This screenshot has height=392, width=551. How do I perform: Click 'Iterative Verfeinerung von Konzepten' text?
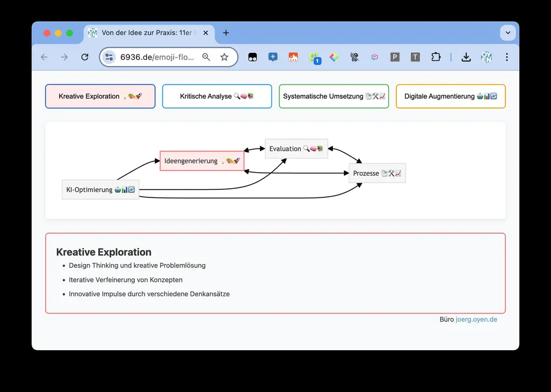pyautogui.click(x=126, y=280)
